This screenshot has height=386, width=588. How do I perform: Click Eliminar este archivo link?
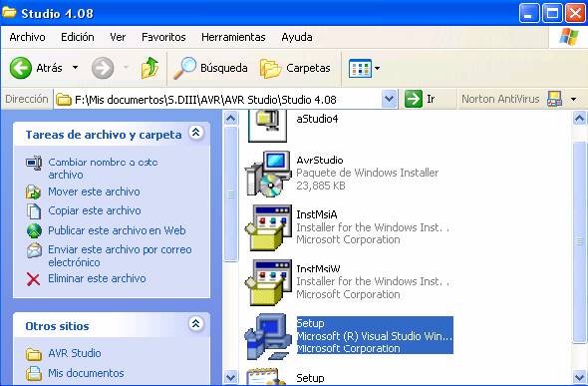[97, 278]
